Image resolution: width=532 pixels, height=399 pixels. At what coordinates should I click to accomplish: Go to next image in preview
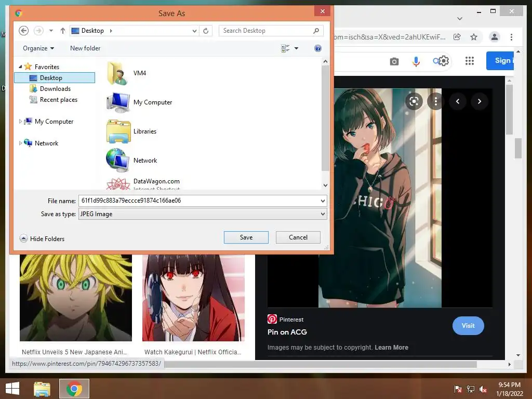tap(480, 101)
